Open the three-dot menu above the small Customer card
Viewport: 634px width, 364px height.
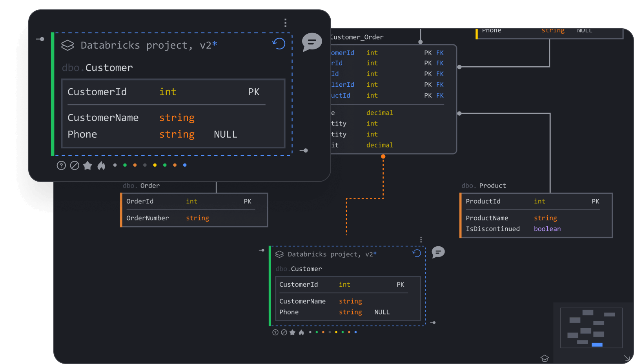[421, 240]
